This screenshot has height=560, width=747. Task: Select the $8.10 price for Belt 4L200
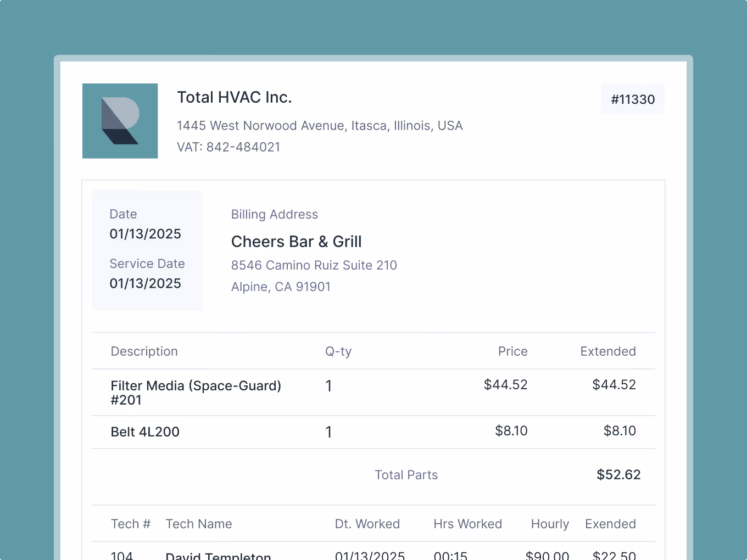pos(511,431)
